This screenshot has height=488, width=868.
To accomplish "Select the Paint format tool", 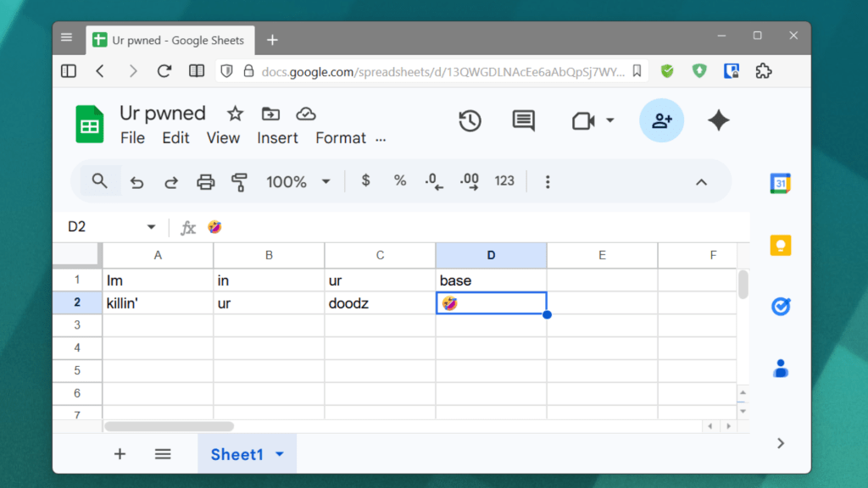I will point(238,181).
